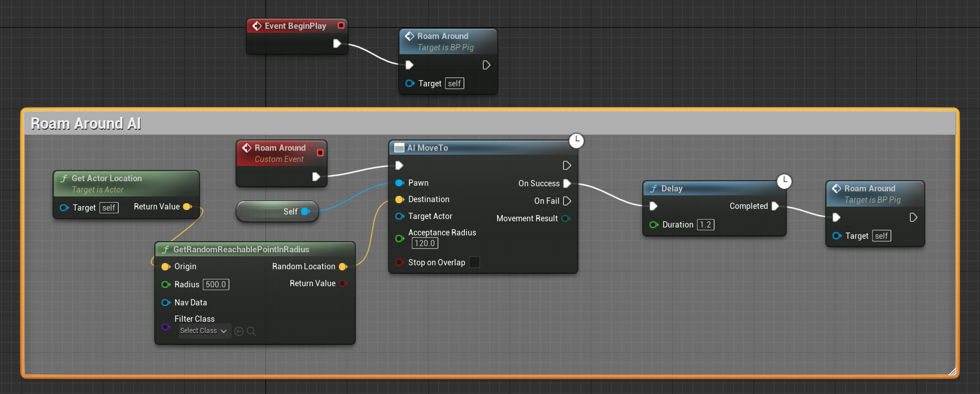Click the latent clock icon on AI MoveTo
Image resolution: width=980 pixels, height=394 pixels.
(x=576, y=141)
